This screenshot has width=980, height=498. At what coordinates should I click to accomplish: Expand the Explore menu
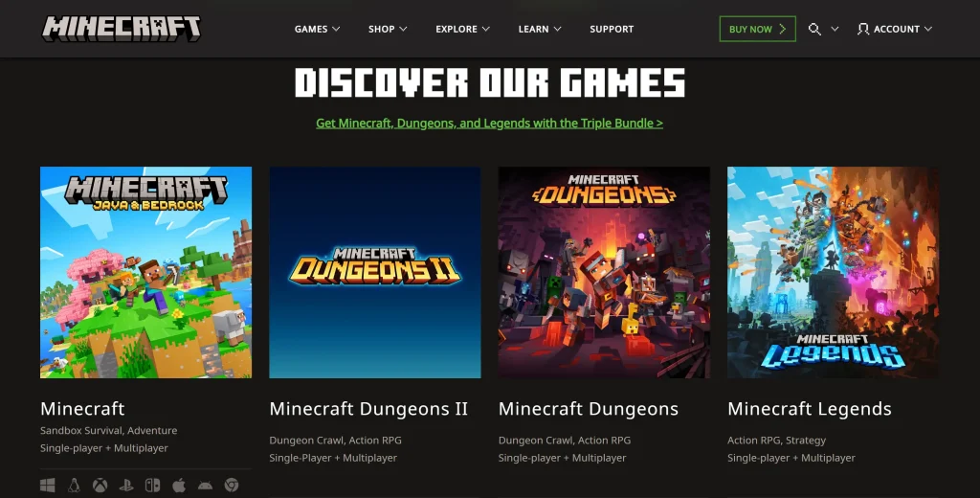tap(462, 29)
